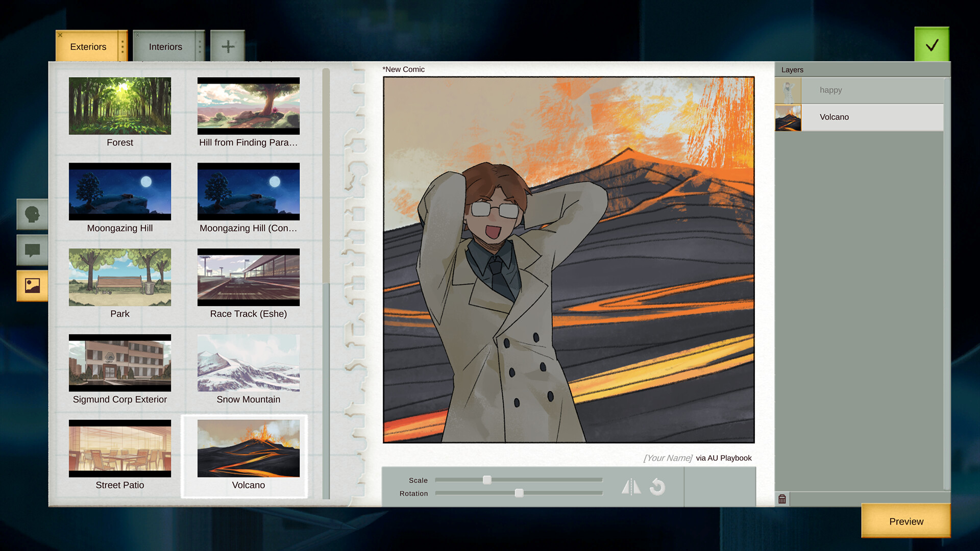Click the '[Your Name]' signature text
Viewport: 980px width, 551px height.
(668, 458)
